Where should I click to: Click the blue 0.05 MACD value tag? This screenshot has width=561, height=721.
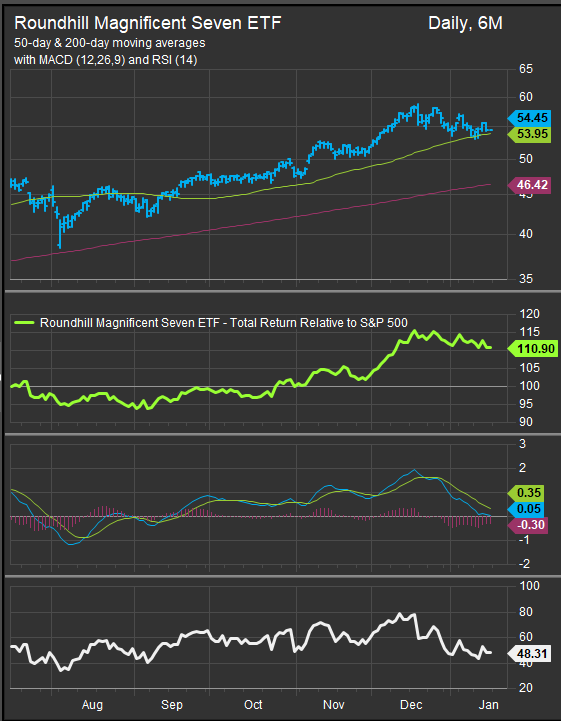(x=527, y=509)
